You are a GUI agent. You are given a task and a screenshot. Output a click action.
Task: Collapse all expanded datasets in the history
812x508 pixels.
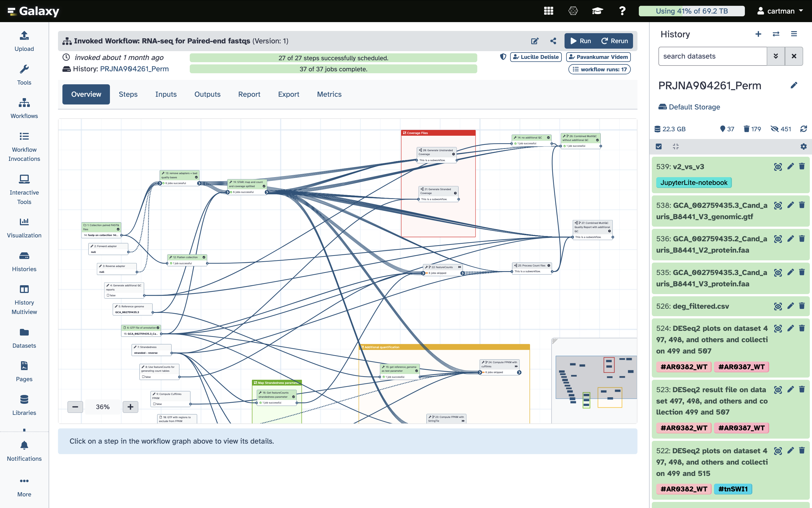[x=676, y=146]
